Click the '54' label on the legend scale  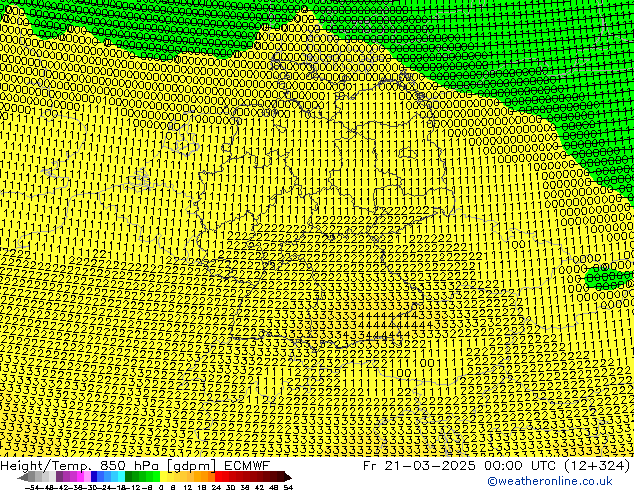click(x=288, y=487)
